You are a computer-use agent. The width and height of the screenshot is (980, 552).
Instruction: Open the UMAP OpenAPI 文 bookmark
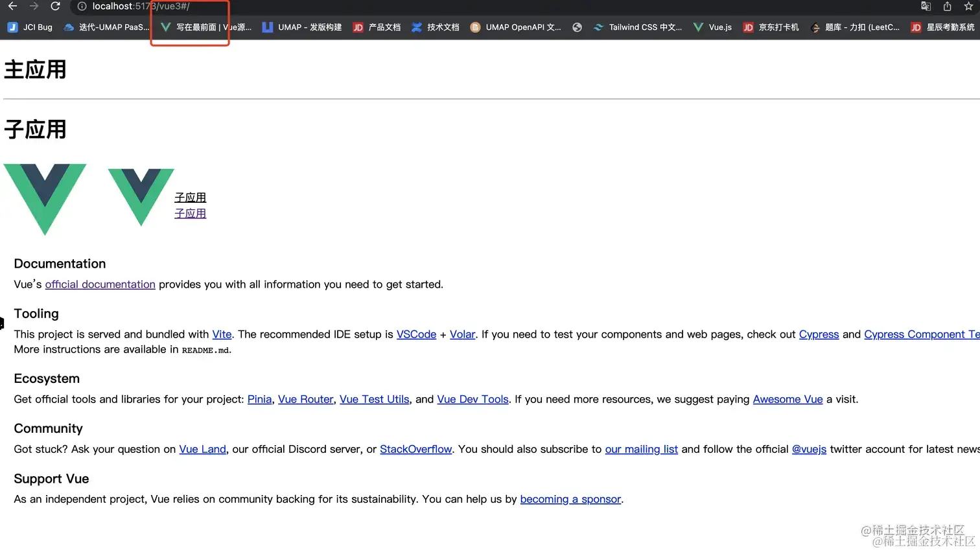pyautogui.click(x=516, y=27)
